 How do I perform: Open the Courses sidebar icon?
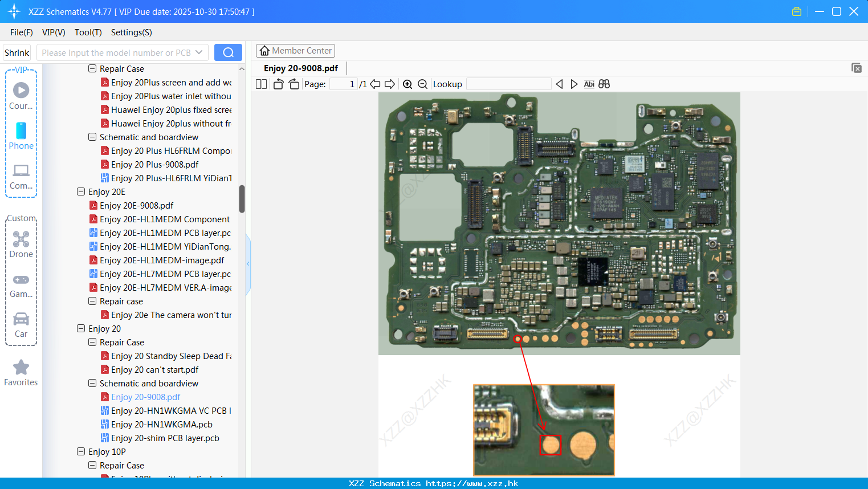[21, 96]
